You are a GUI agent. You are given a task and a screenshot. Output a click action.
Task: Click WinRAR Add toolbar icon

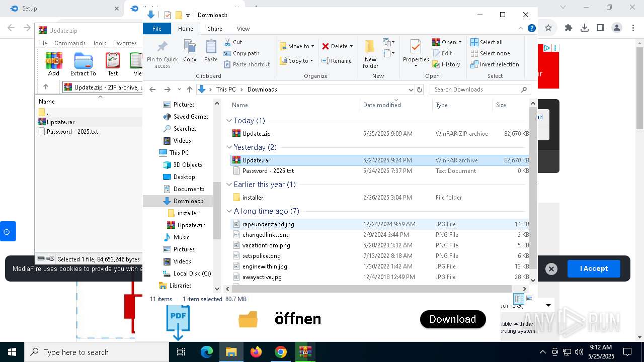coord(54,64)
